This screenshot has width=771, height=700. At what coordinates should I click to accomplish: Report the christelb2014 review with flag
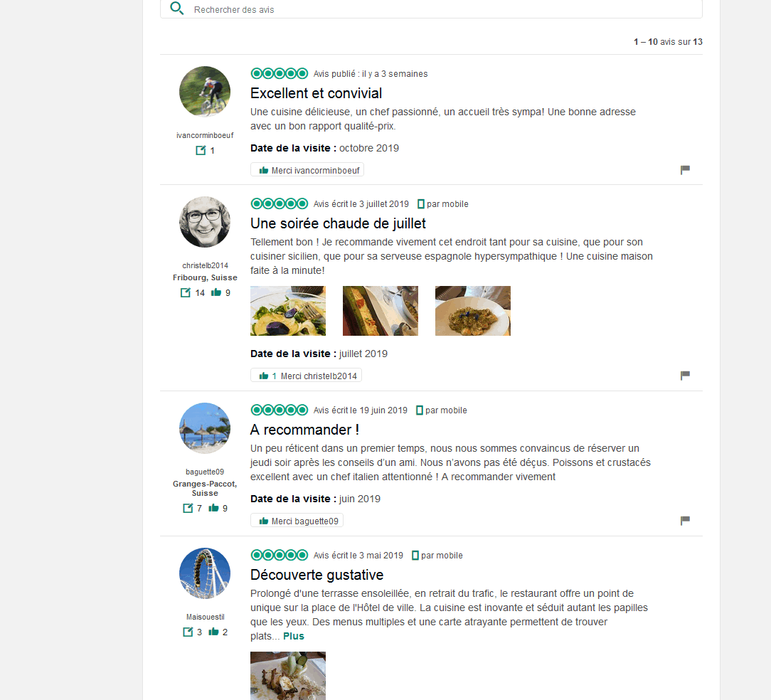tap(685, 376)
